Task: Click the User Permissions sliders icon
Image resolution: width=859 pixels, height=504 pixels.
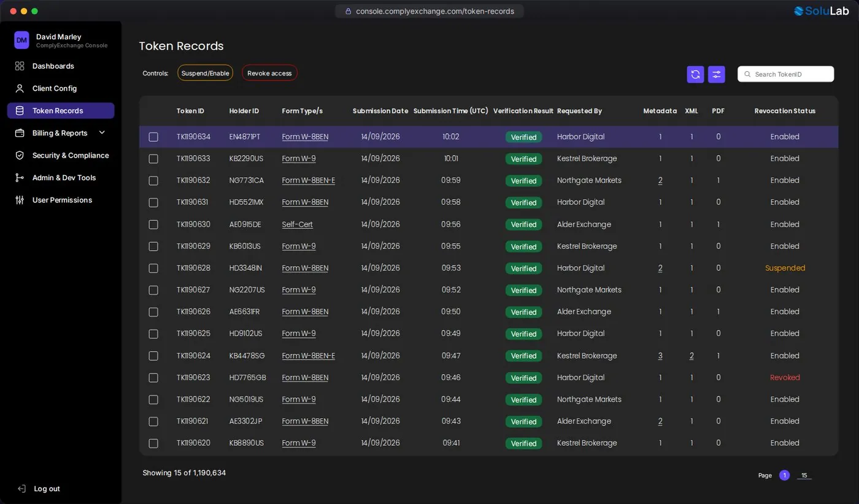Action: click(20, 200)
